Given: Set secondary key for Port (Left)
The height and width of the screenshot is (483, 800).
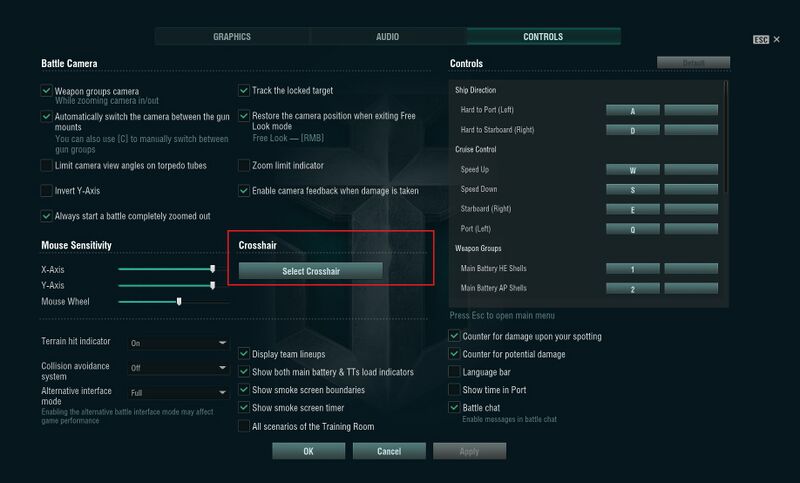Looking at the screenshot, I should [x=691, y=229].
